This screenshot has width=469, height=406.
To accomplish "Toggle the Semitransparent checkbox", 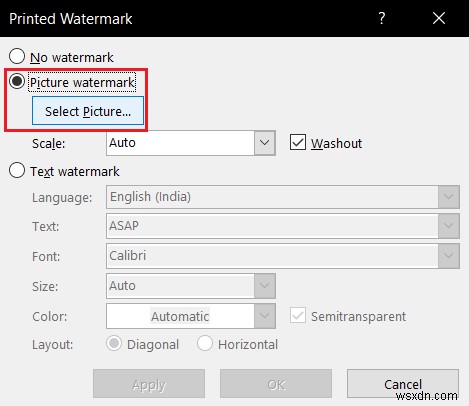I will (298, 315).
